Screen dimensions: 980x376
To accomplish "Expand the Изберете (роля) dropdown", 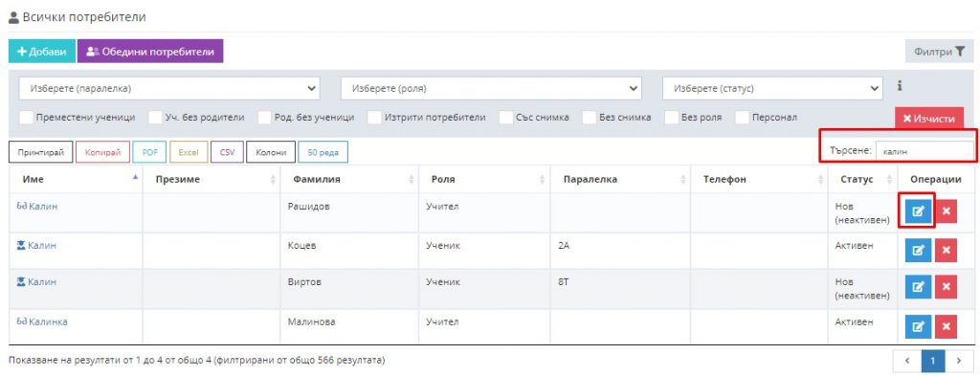I will point(491,89).
